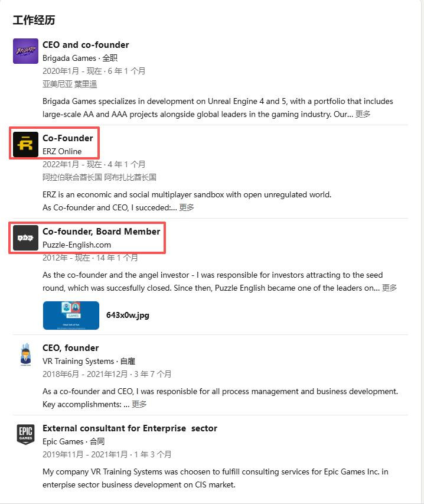Open the Brigada Games company logo

[x=25, y=51]
